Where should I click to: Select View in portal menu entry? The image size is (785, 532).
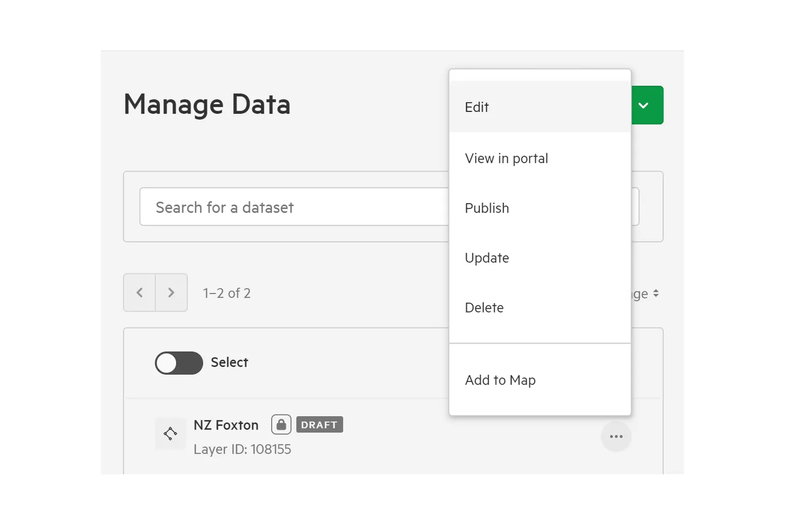coord(540,159)
